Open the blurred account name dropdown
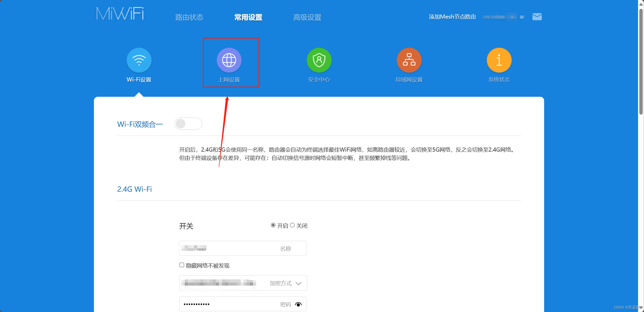The height and width of the screenshot is (312, 644). (x=503, y=17)
